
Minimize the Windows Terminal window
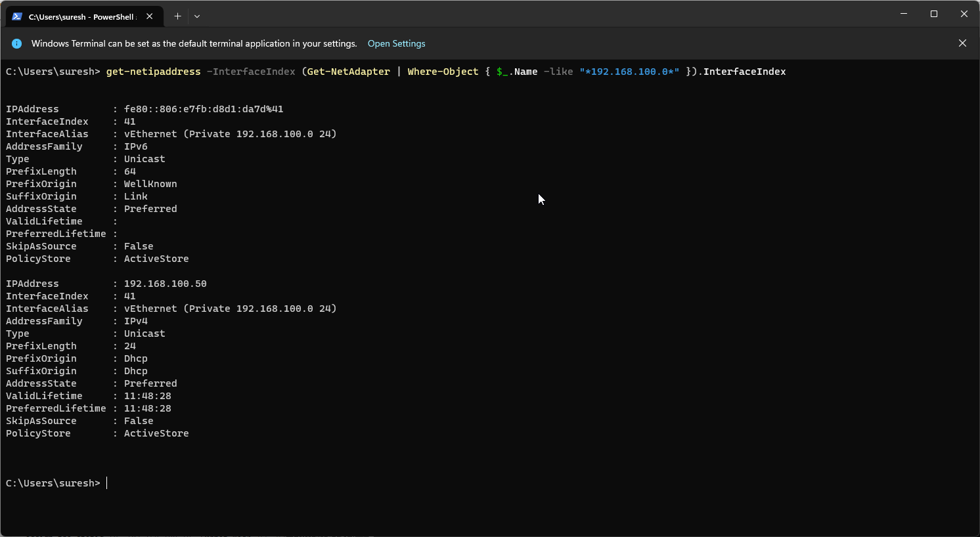[904, 14]
